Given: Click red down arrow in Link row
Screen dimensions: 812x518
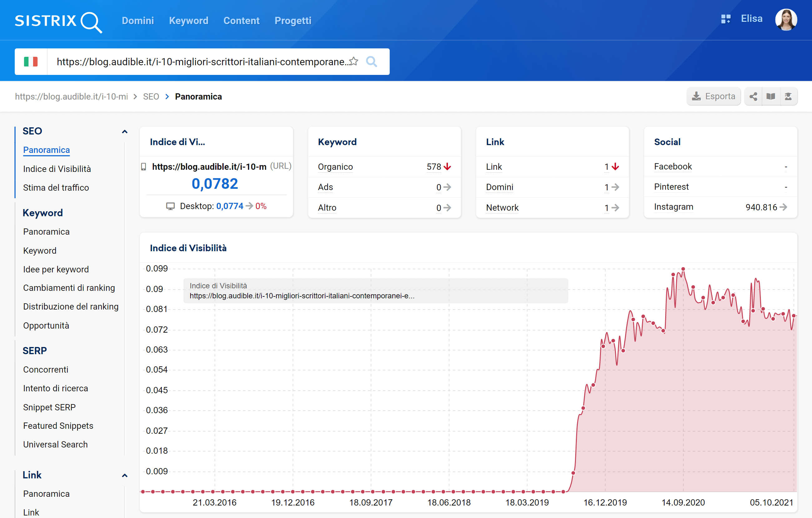Looking at the screenshot, I should [x=616, y=167].
